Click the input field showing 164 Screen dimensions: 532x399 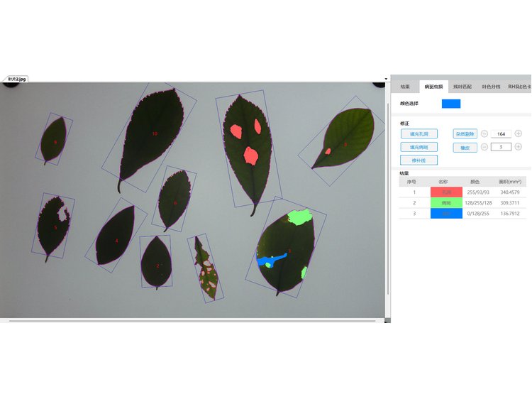[501, 133]
